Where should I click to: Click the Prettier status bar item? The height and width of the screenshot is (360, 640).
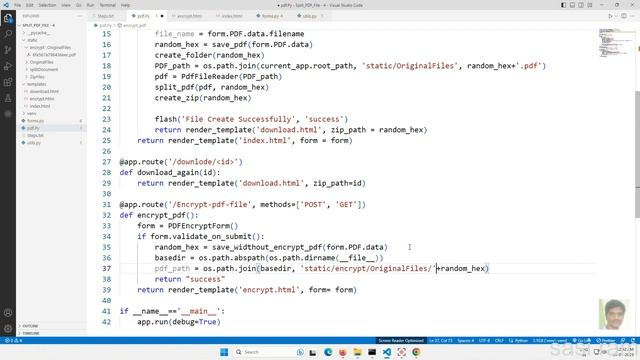pos(606,340)
